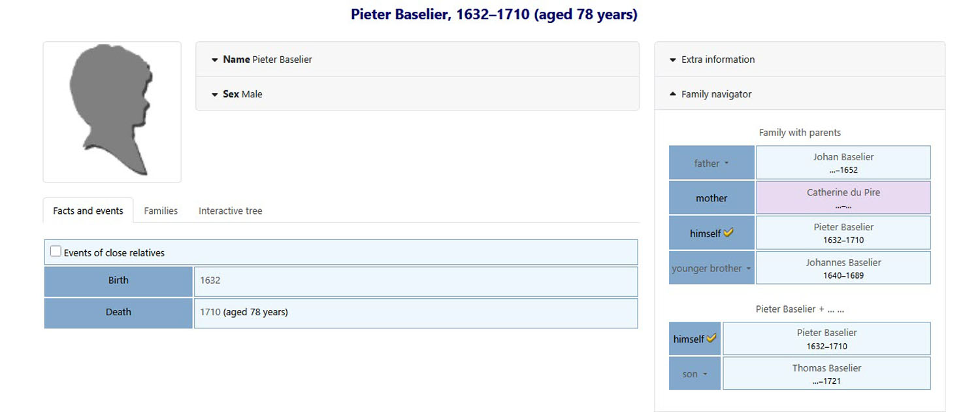Screen dimensions: 980x412
Task: Click the birth year 1632 link
Action: [210, 281]
